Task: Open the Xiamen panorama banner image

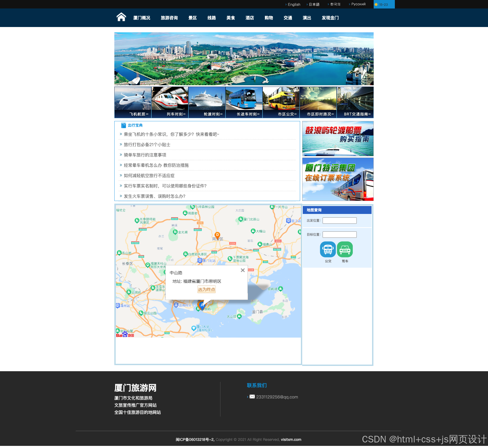Action: pos(244,59)
